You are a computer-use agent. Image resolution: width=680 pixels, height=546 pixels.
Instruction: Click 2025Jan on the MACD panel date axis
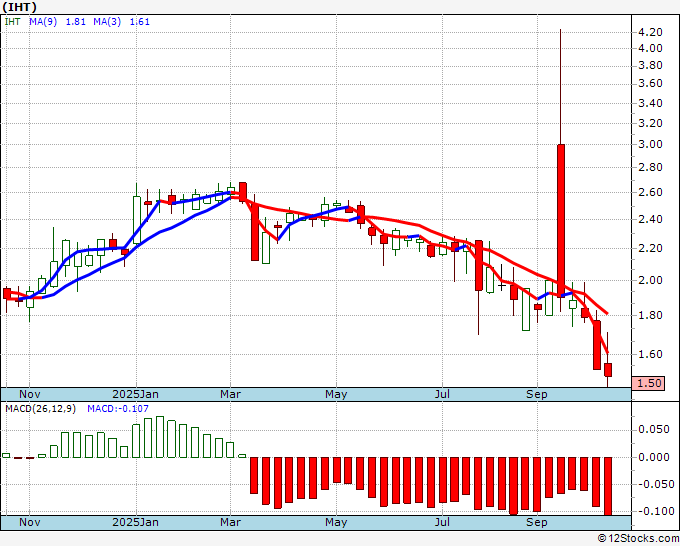(x=136, y=522)
